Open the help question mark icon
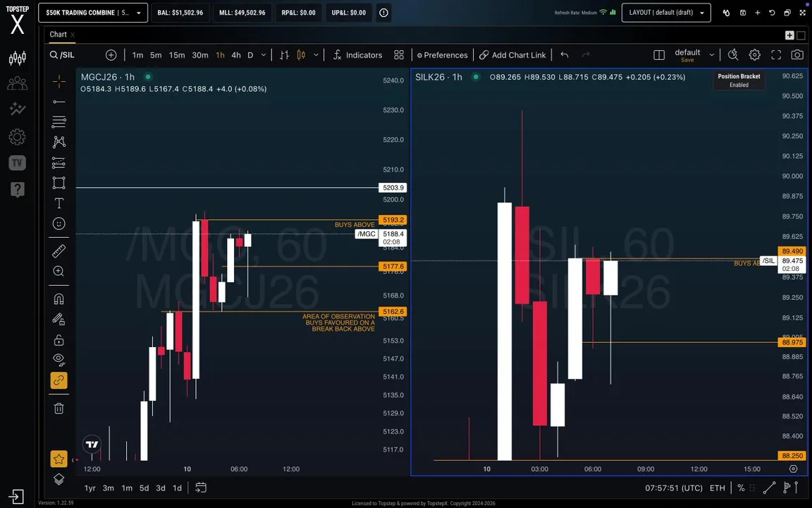The height and width of the screenshot is (508, 812). [x=17, y=190]
